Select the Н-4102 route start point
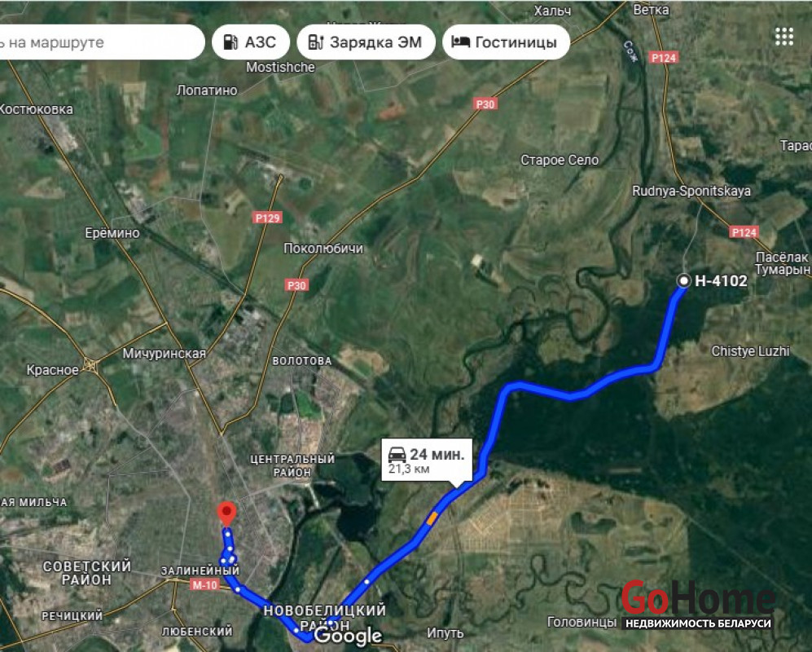The image size is (812, 652). click(x=683, y=280)
